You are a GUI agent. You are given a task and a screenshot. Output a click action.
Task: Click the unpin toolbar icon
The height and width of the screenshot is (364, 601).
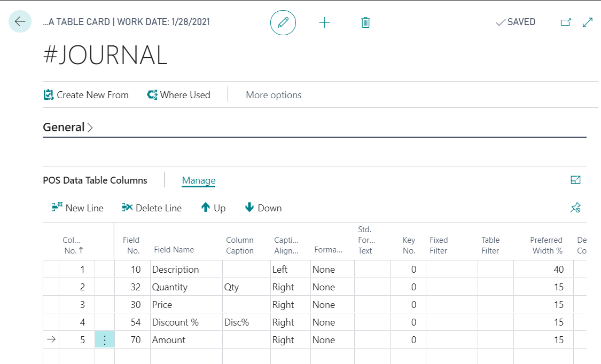point(575,208)
